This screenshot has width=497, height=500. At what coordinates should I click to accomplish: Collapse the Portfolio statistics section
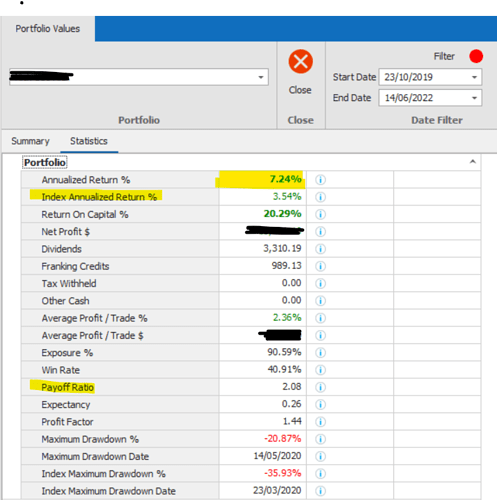click(473, 162)
